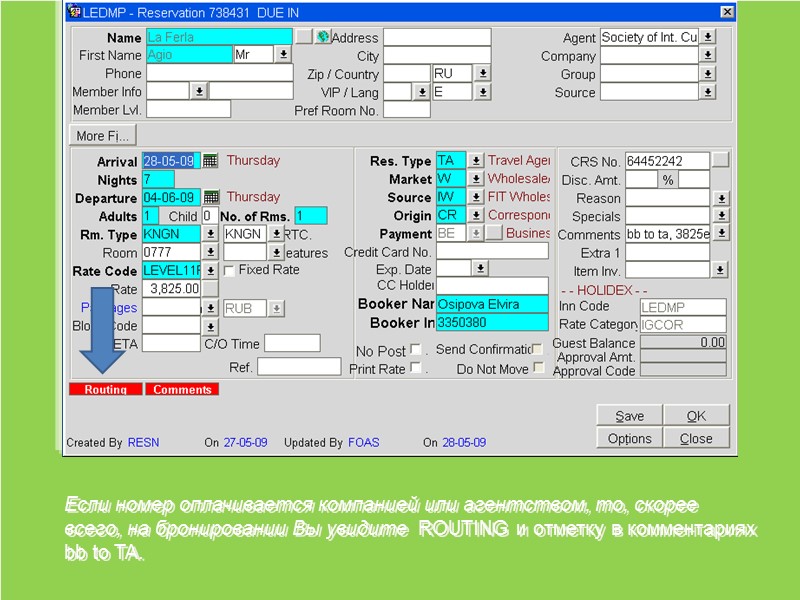Image resolution: width=800 pixels, height=600 pixels.
Task: Click the red Comments indicator
Action: (x=182, y=389)
